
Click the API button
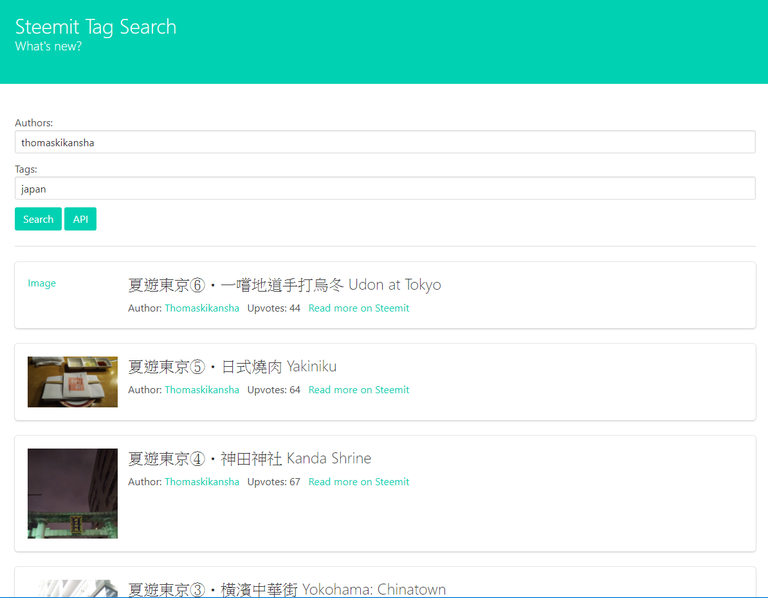pos(80,219)
